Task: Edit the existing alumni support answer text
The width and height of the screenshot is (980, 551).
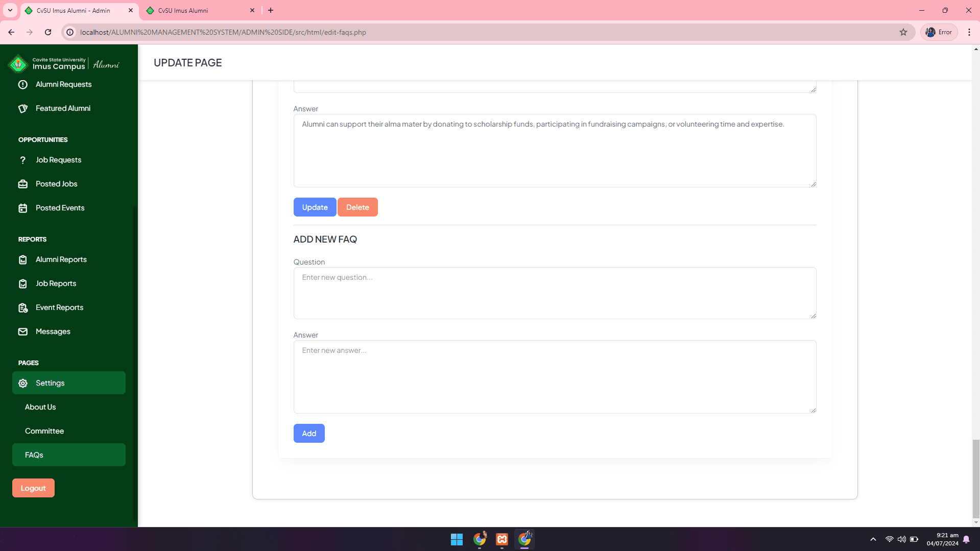Action: (555, 151)
